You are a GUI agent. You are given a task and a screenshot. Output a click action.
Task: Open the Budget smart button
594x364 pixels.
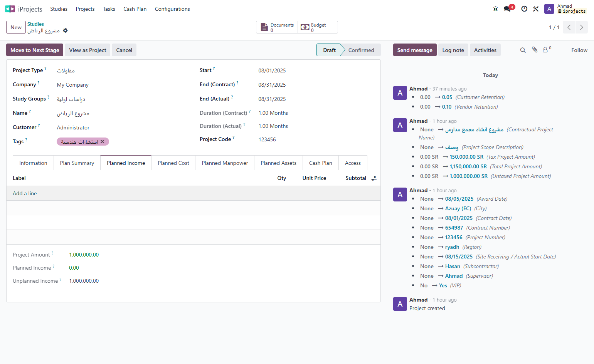click(318, 27)
